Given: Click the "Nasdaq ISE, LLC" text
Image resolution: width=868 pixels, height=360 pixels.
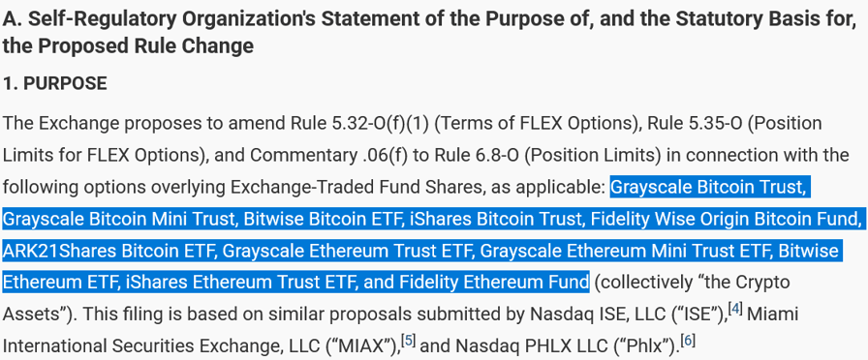Looking at the screenshot, I should coord(598,315).
